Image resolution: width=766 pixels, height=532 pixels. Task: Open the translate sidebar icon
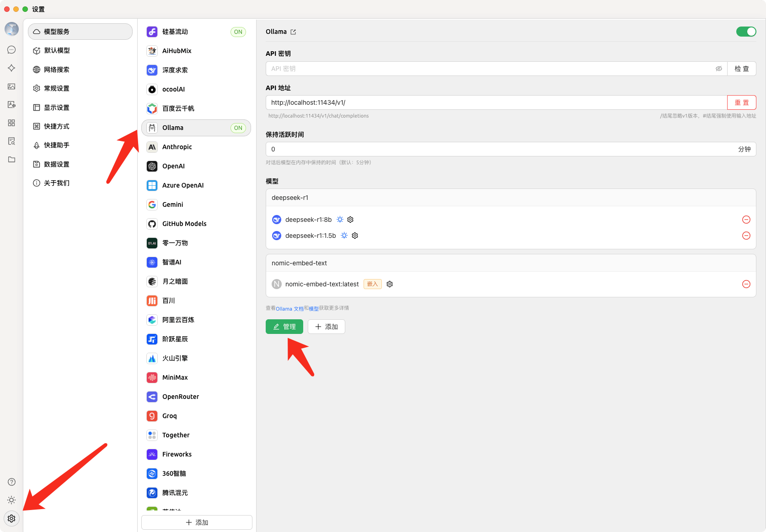pyautogui.click(x=11, y=105)
